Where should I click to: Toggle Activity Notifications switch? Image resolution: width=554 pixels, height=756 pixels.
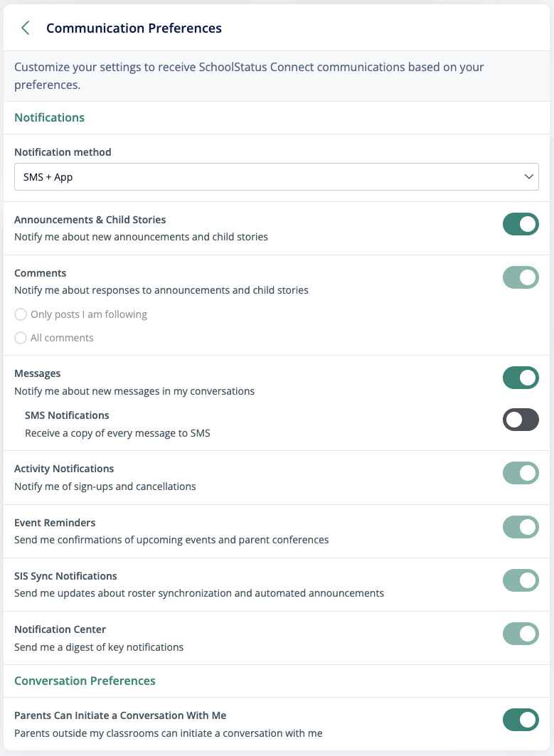(521, 473)
